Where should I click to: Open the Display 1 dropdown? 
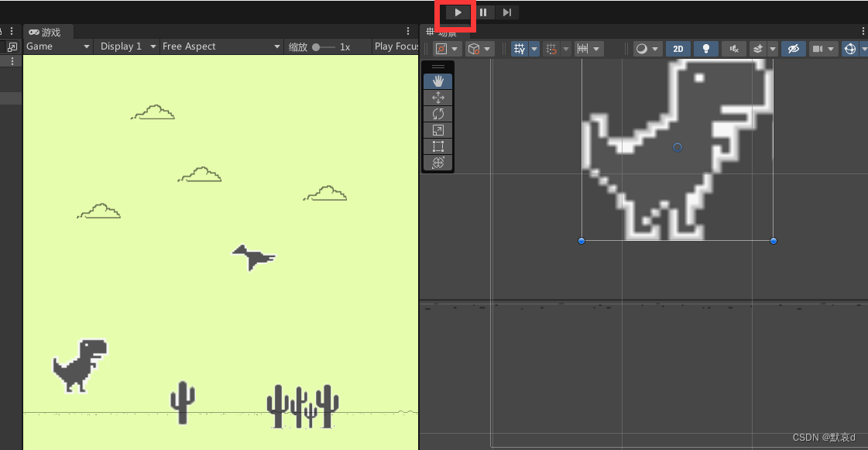[x=127, y=46]
